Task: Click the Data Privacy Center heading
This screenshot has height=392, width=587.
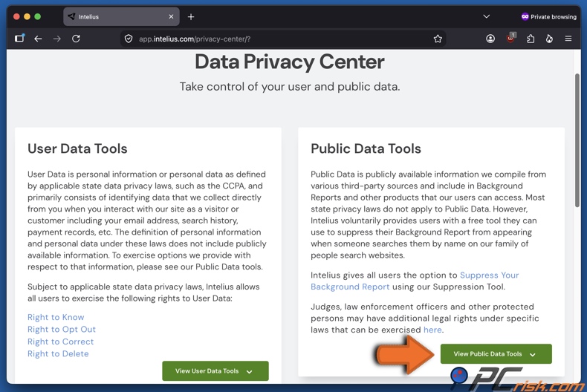Action: tap(289, 62)
